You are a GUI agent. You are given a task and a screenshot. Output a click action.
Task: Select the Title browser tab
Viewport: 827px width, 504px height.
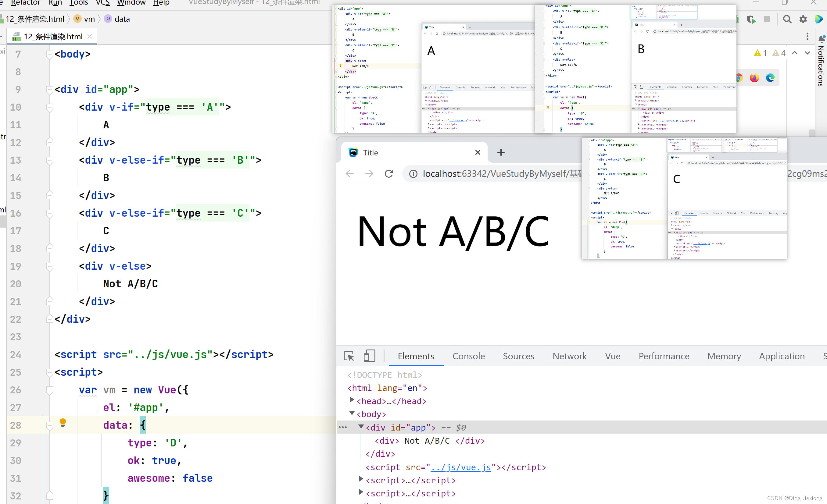pyautogui.click(x=413, y=153)
